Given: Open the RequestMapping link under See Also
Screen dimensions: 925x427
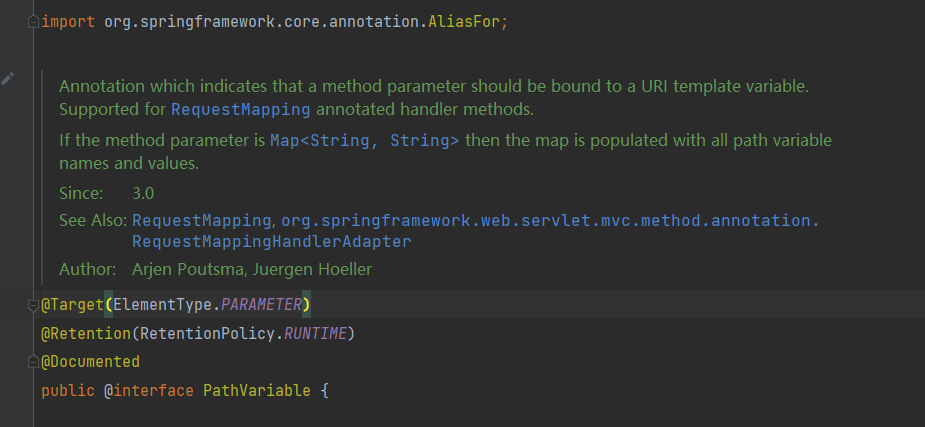Looking at the screenshot, I should [201, 221].
